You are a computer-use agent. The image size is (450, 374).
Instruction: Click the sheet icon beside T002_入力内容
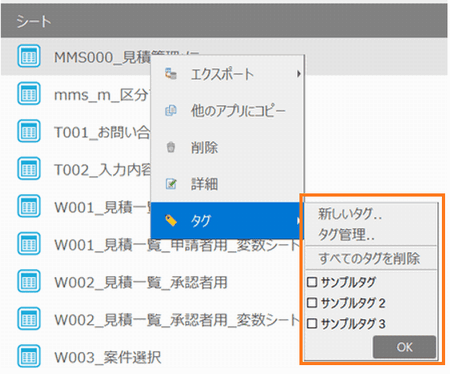coord(29,169)
